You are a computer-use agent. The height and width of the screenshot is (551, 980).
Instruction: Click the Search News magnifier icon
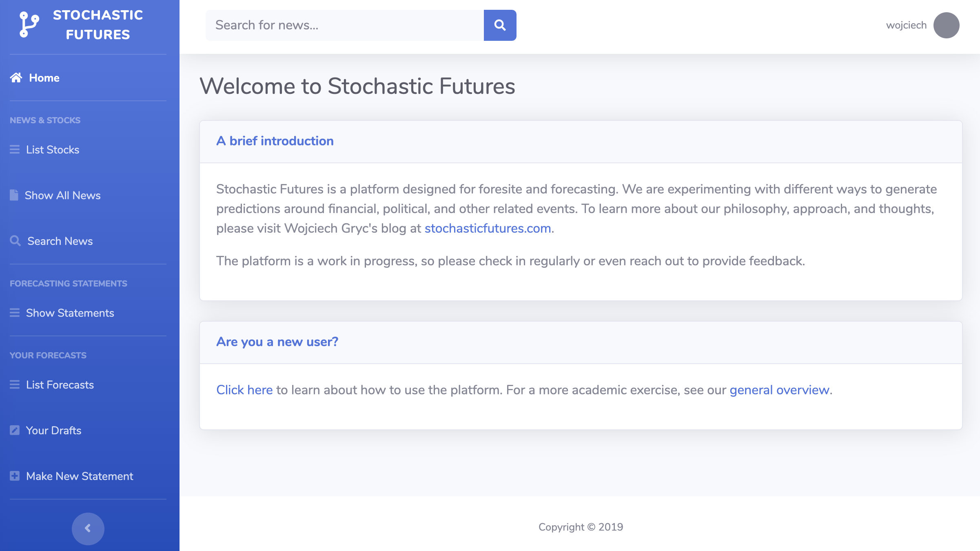pos(15,241)
